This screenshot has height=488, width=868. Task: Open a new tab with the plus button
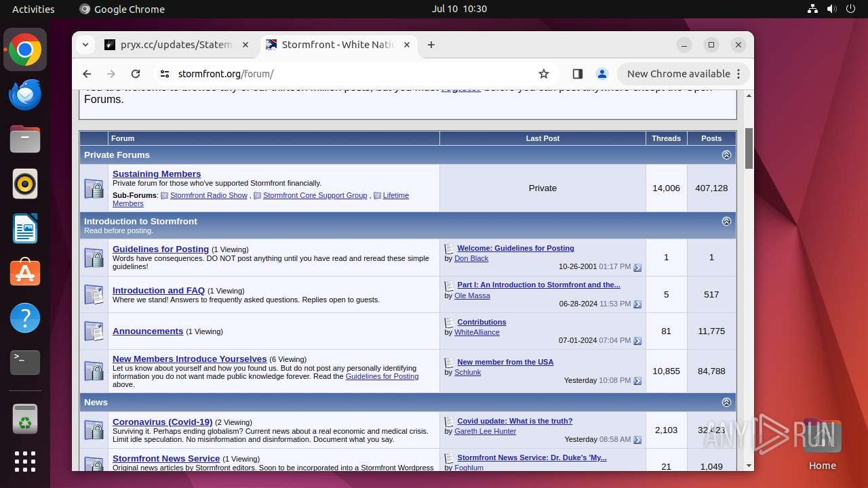pyautogui.click(x=431, y=45)
